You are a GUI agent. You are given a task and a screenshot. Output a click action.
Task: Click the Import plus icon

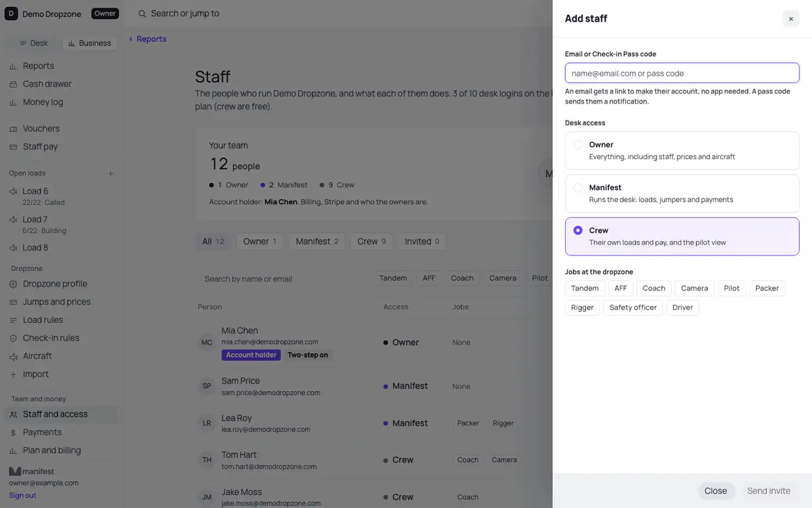[14, 375]
